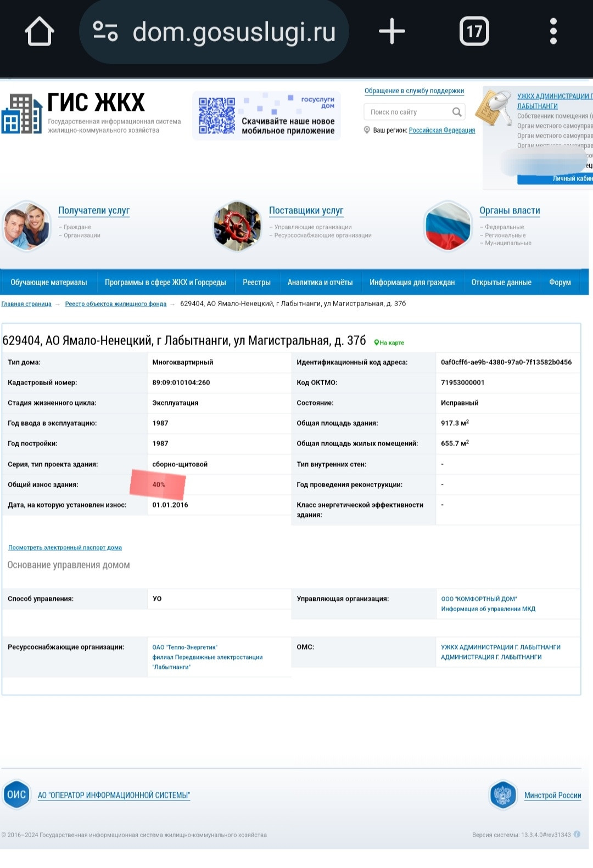Open Информация об управлении МКД link
This screenshot has width=593, height=868.
click(488, 609)
